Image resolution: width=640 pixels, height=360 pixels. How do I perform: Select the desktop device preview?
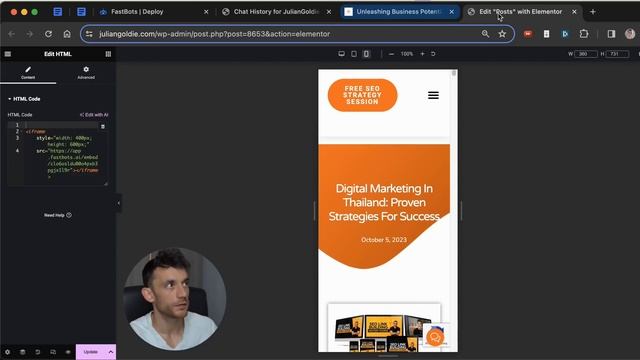341,54
